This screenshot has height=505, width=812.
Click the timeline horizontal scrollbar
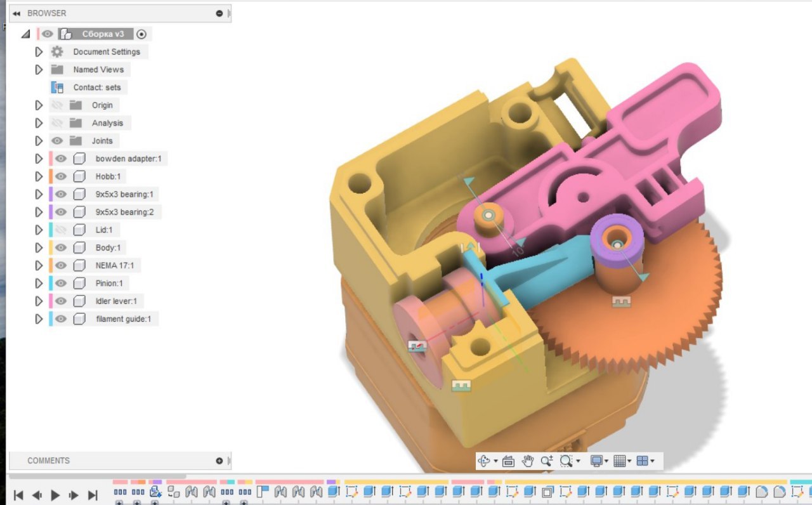(x=97, y=476)
